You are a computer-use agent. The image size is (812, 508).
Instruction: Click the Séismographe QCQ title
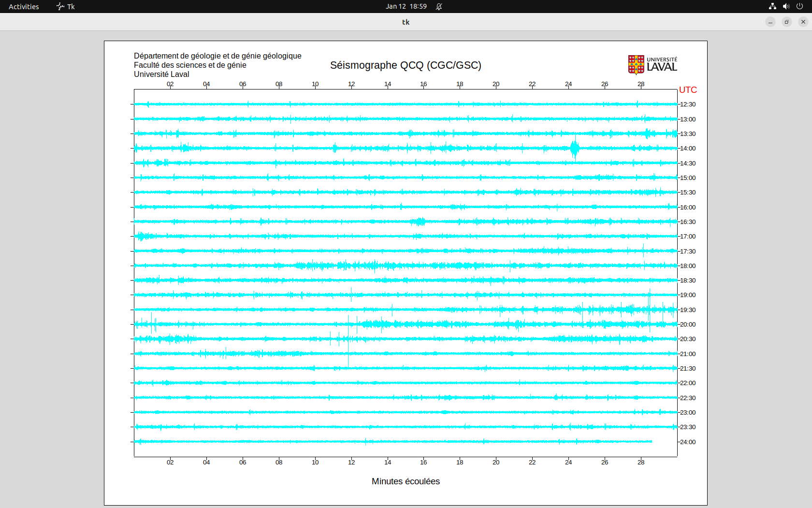tap(406, 65)
